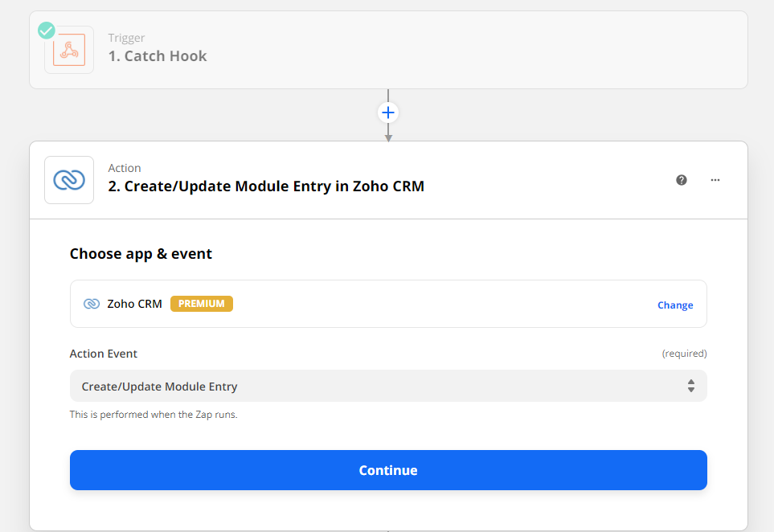Image resolution: width=774 pixels, height=532 pixels.
Task: Collapse the action step via its title
Action: point(266,186)
